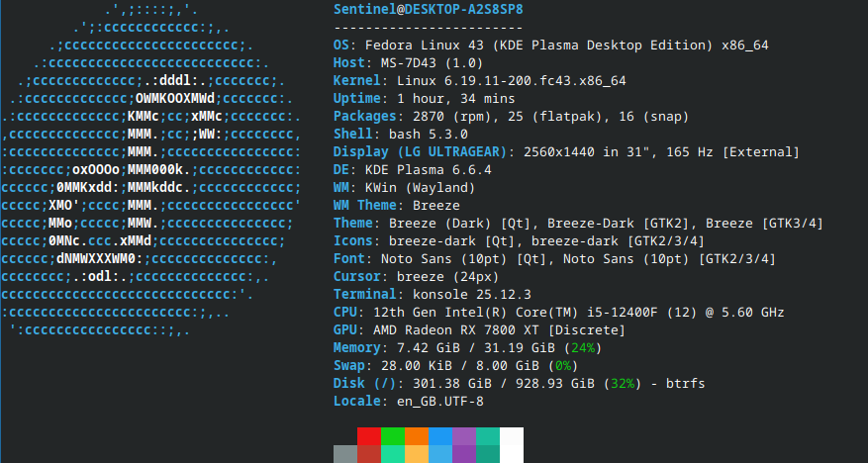Select the 'bash 5.3.0' value

click(x=429, y=134)
